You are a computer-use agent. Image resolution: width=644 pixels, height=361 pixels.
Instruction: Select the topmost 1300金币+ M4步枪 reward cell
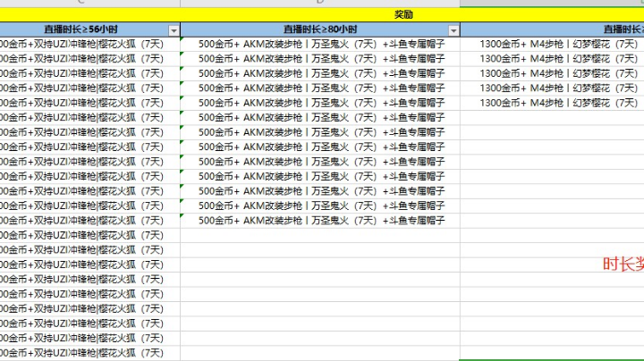click(552, 44)
